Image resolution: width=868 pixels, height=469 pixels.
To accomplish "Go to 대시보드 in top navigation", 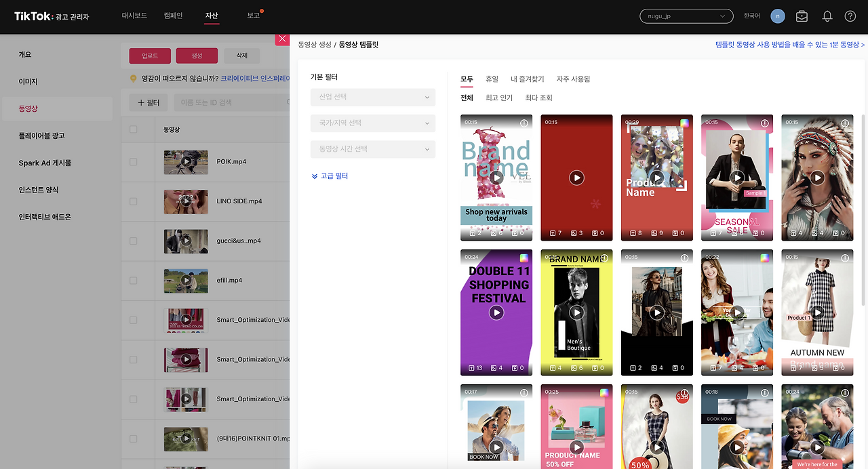I will point(134,16).
